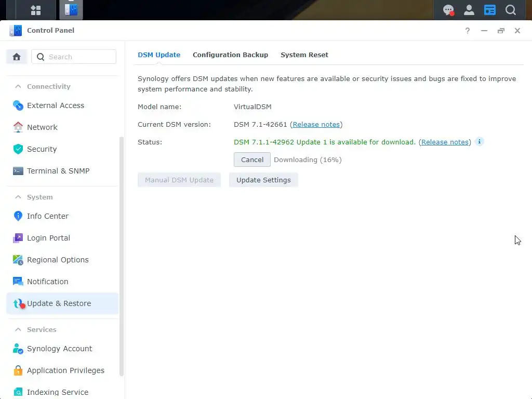The height and width of the screenshot is (399, 532).
Task: Open Network settings
Action: point(62,127)
